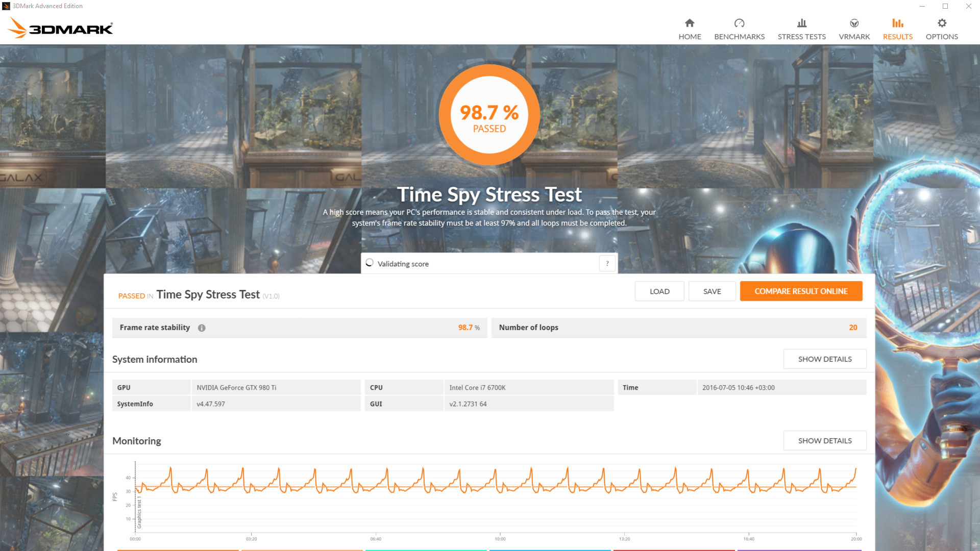Screen dimensions: 980x551
Task: Click the Frame rate stability 98.7 % value
Action: click(469, 328)
